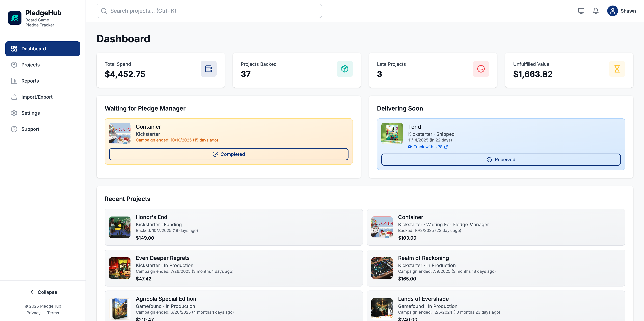This screenshot has height=321, width=644.
Task: Click the Honor's End box art thumbnail
Action: [x=120, y=227]
